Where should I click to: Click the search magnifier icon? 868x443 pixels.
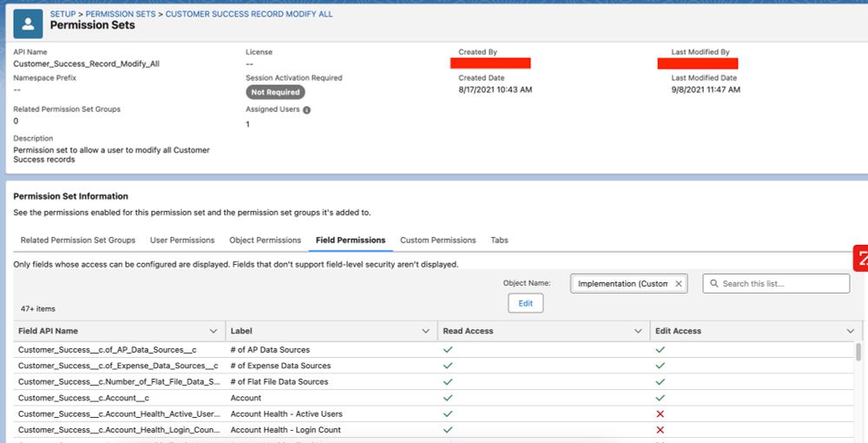[x=713, y=283]
